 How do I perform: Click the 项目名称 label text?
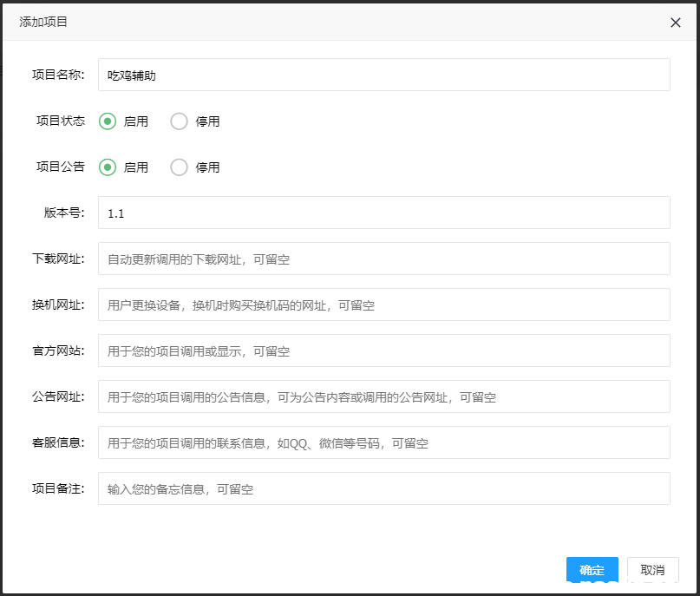point(58,75)
